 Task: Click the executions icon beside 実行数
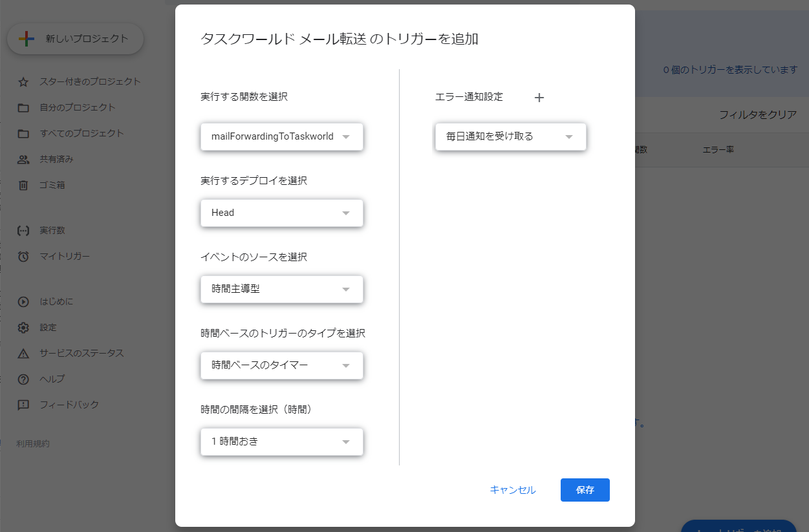[x=23, y=231]
